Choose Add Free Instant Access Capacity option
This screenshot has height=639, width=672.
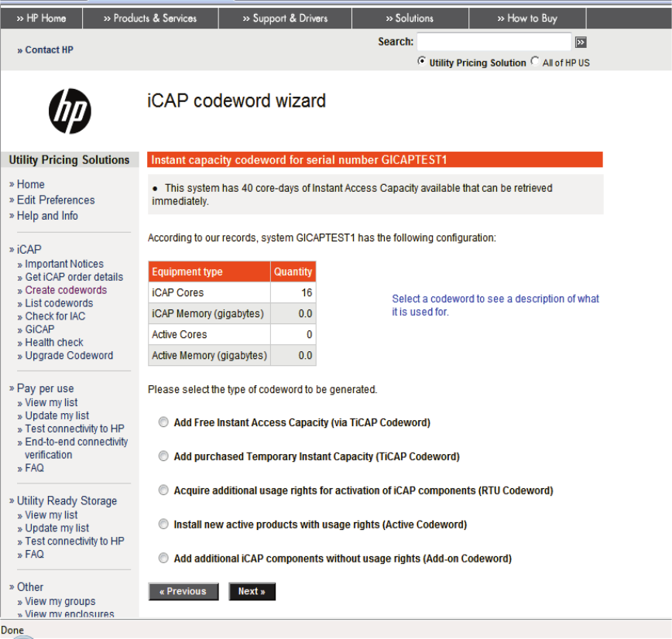click(x=163, y=422)
